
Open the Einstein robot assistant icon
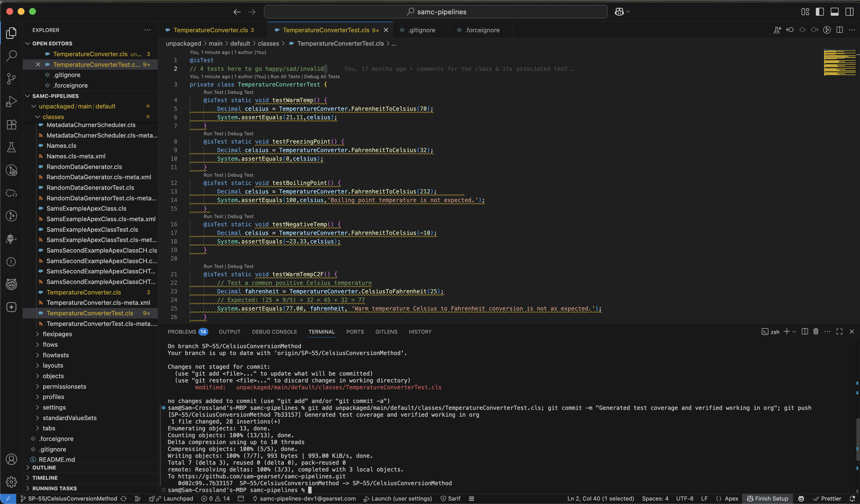click(x=11, y=239)
